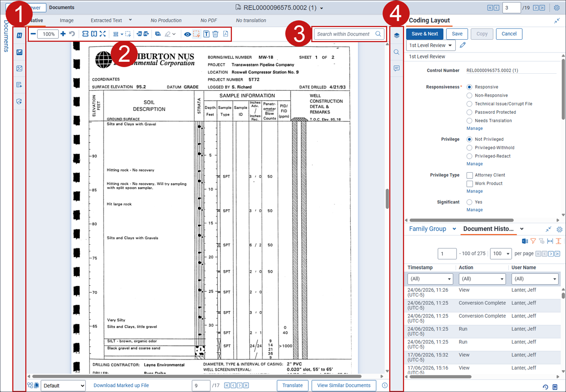Click the PDF export icon in toolbar
Image resolution: width=566 pixels, height=392 pixels.
tap(225, 34)
